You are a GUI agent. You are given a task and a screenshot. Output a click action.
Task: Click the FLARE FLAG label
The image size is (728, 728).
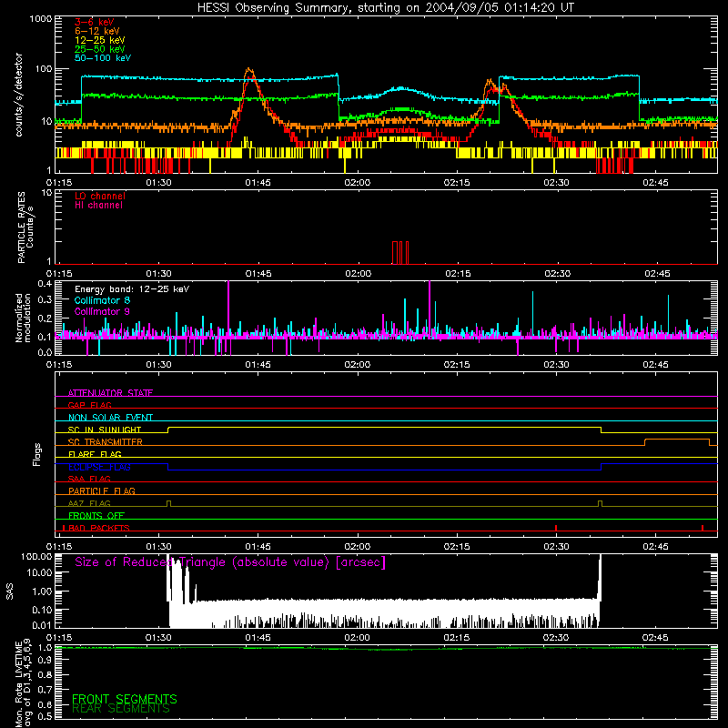[95, 454]
